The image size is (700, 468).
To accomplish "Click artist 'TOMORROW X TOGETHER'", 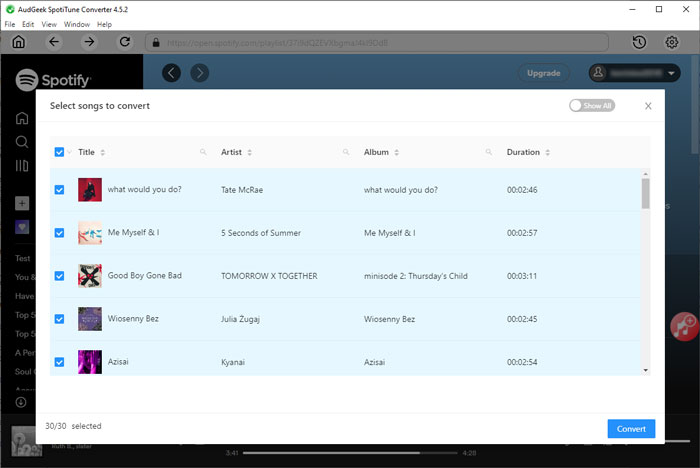I will tap(269, 276).
